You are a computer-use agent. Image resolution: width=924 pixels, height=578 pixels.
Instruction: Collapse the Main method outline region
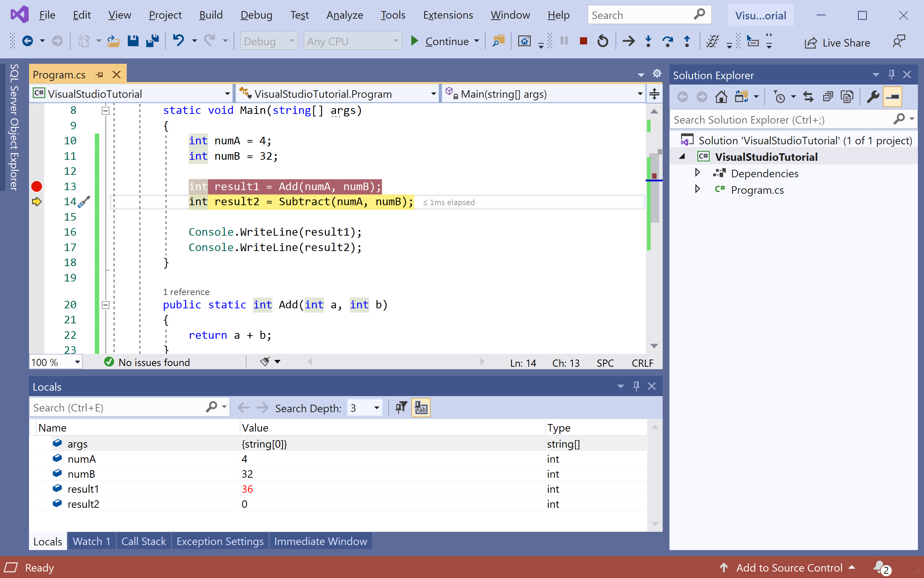point(106,111)
